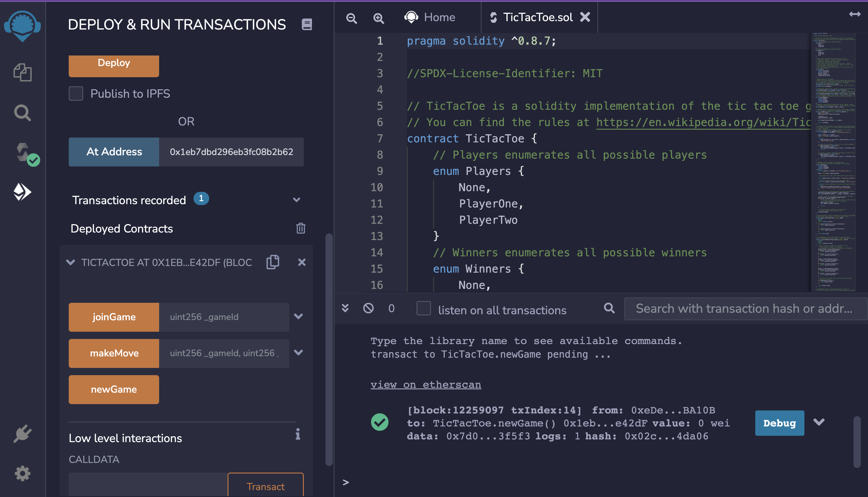Click the 'enum Winners {' code line
The width and height of the screenshot is (868, 497).
(479, 269)
